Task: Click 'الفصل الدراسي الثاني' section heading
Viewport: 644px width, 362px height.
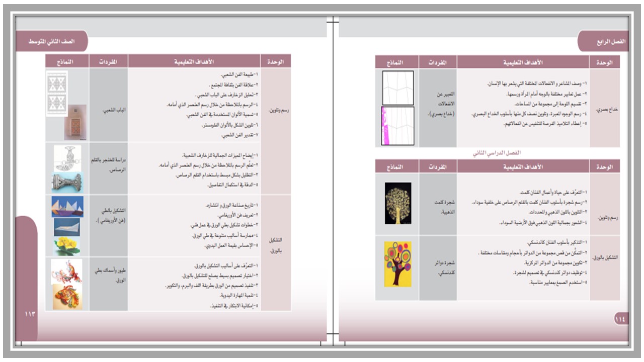Action: pos(497,153)
